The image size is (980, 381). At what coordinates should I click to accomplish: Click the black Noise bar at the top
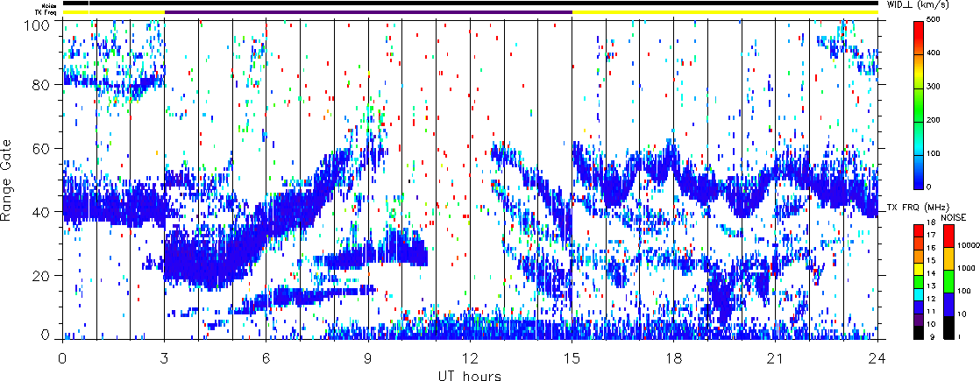click(x=470, y=4)
